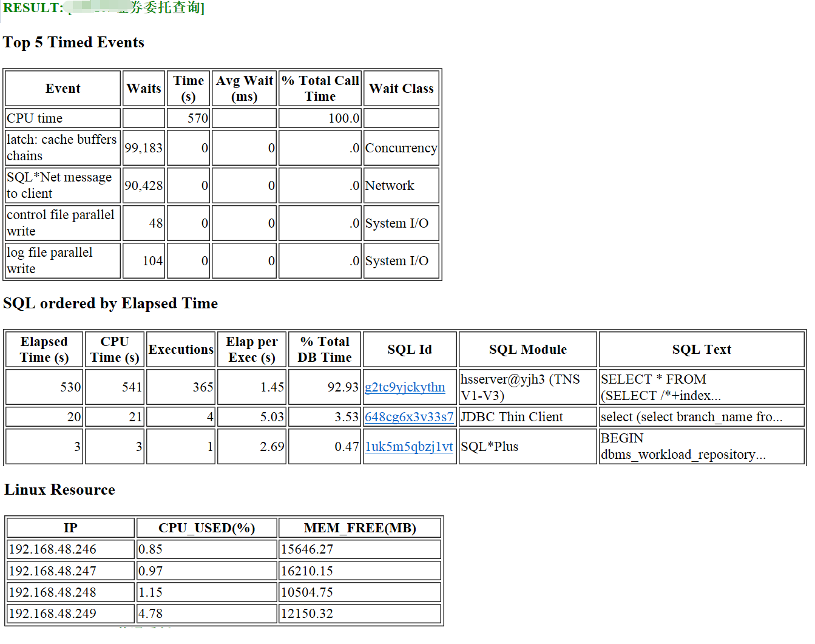
Task: Click the 'Concurrency' wait class cell
Action: pyautogui.click(x=401, y=147)
